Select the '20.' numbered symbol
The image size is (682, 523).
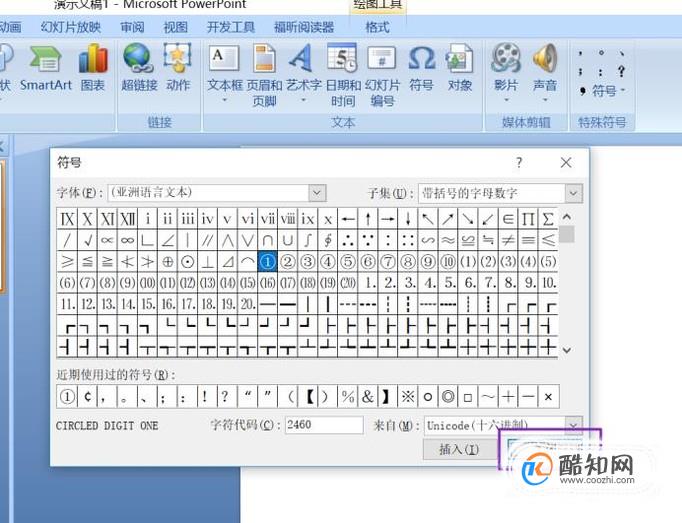point(247,303)
